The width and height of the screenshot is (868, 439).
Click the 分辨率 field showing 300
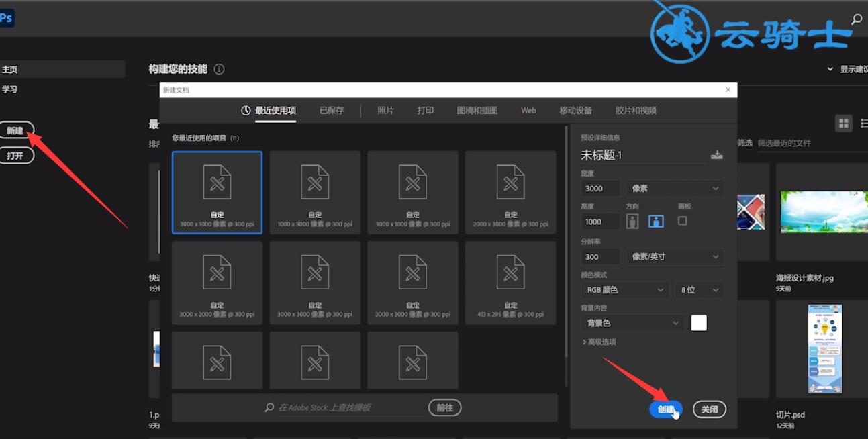point(600,256)
